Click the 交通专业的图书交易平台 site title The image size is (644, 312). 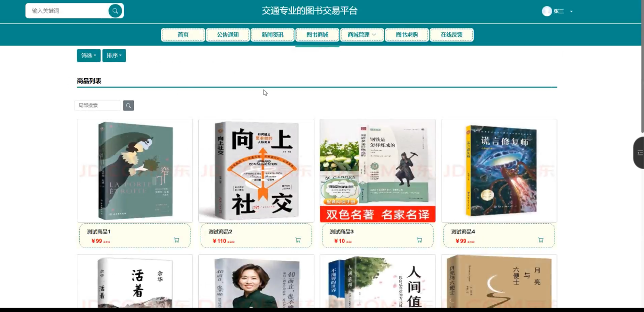(310, 11)
